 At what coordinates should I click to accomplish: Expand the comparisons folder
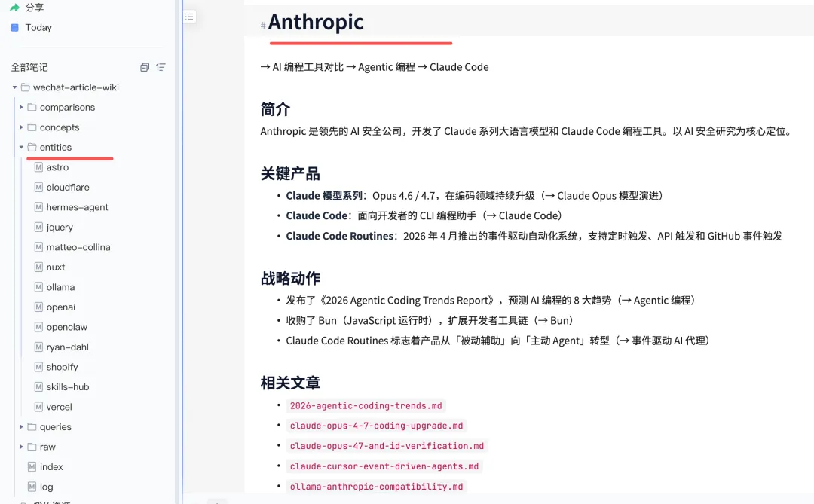(x=22, y=107)
